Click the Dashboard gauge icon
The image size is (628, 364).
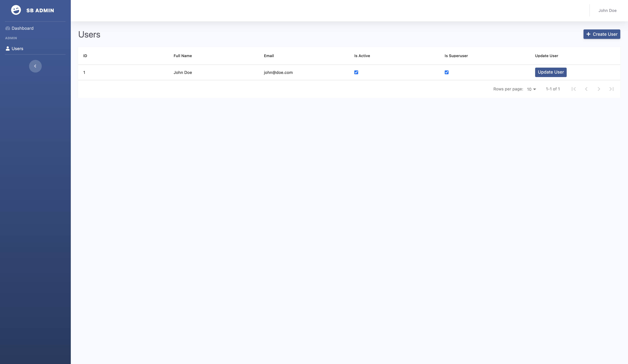(8, 28)
